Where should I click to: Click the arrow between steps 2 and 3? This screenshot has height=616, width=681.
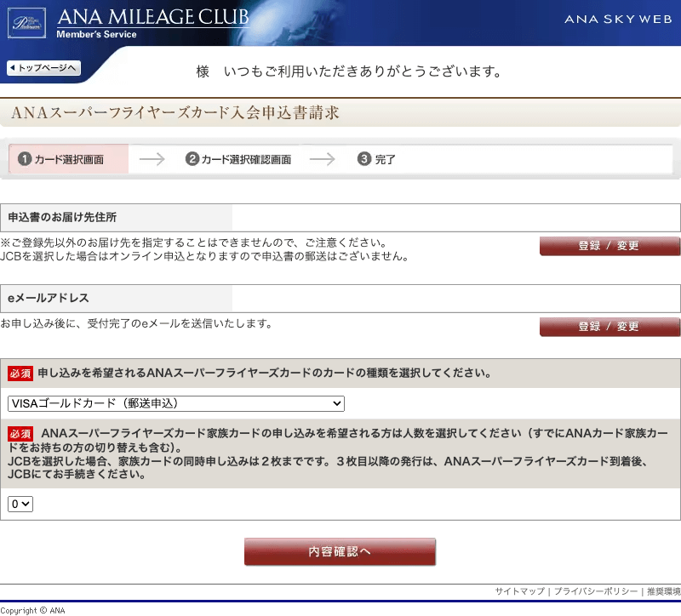coord(323,159)
